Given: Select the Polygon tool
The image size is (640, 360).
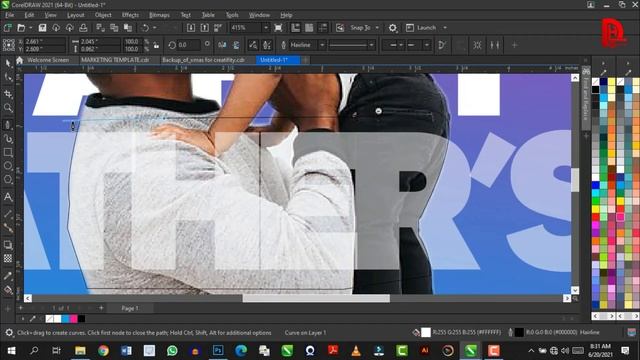Looking at the screenshot, I should 8,180.
